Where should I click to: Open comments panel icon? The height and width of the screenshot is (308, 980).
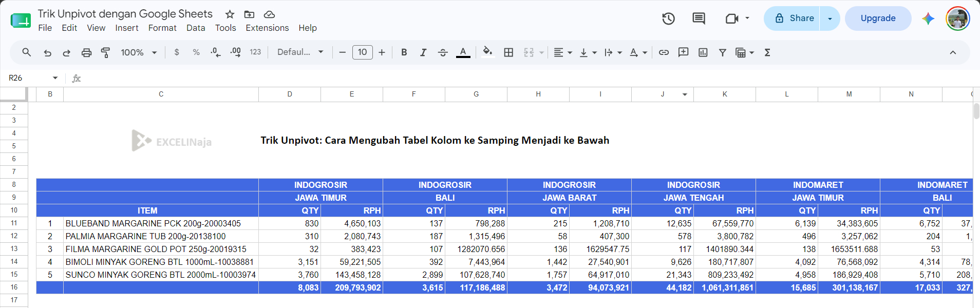point(699,18)
